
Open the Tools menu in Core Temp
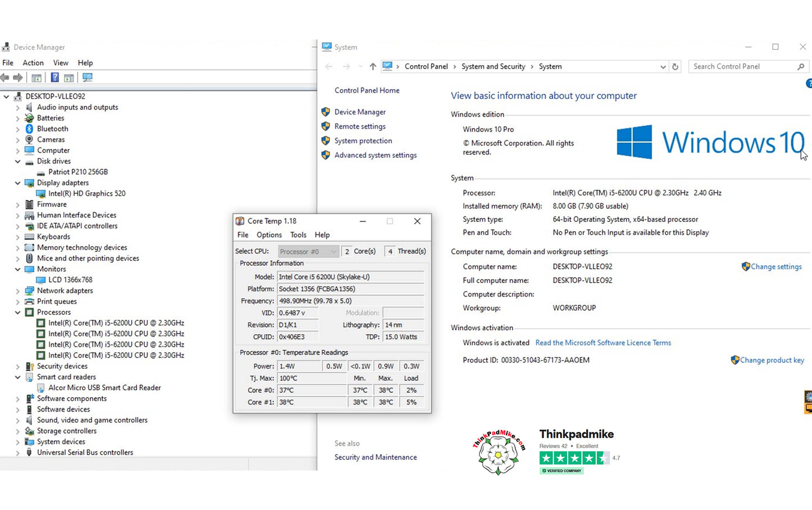[x=298, y=235]
